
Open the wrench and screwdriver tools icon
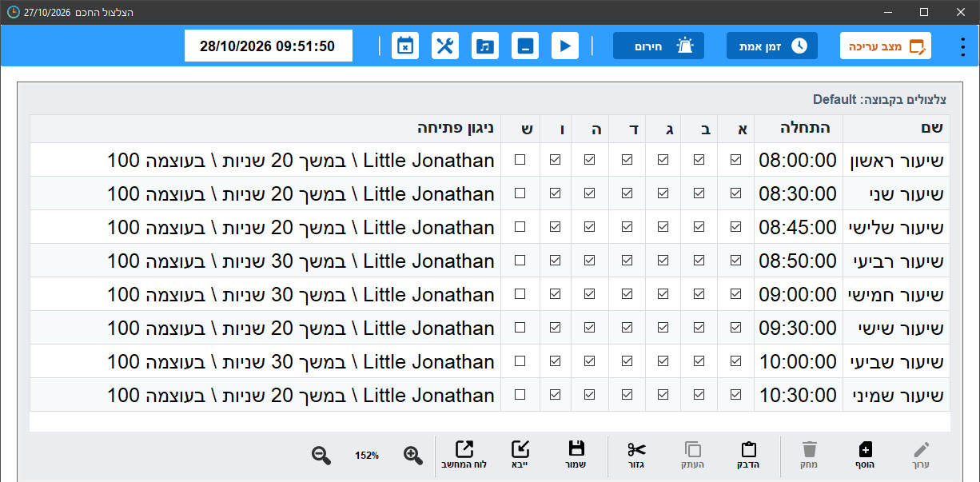pyautogui.click(x=445, y=46)
